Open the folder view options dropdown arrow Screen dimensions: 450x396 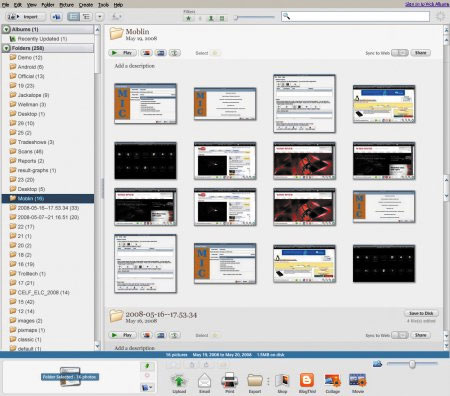(100, 17)
